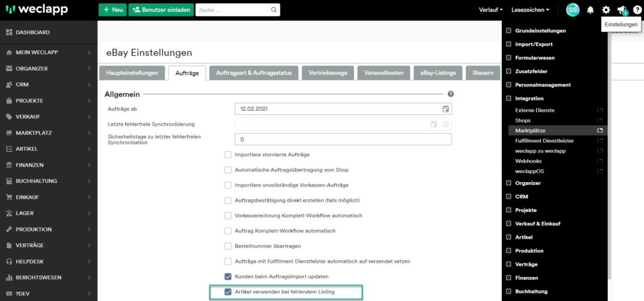Enable Vorkasserechnung Komplett-Workflow automatisch
644x301 pixels.
pos(228,216)
